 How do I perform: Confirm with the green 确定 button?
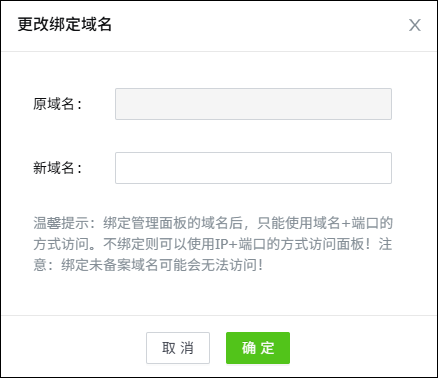pyautogui.click(x=258, y=348)
